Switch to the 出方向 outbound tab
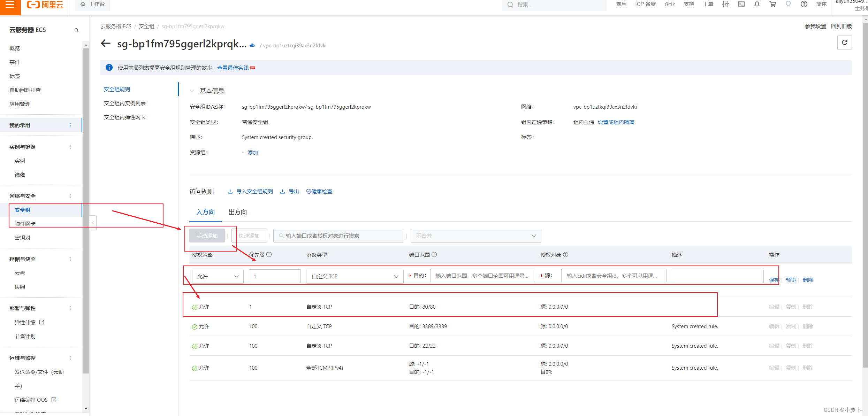The height and width of the screenshot is (416, 868). click(237, 212)
